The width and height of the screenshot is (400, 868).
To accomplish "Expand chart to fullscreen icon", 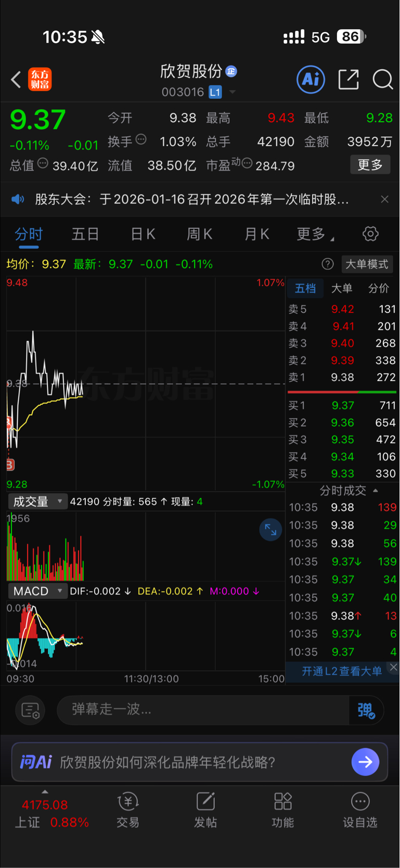I will (270, 530).
